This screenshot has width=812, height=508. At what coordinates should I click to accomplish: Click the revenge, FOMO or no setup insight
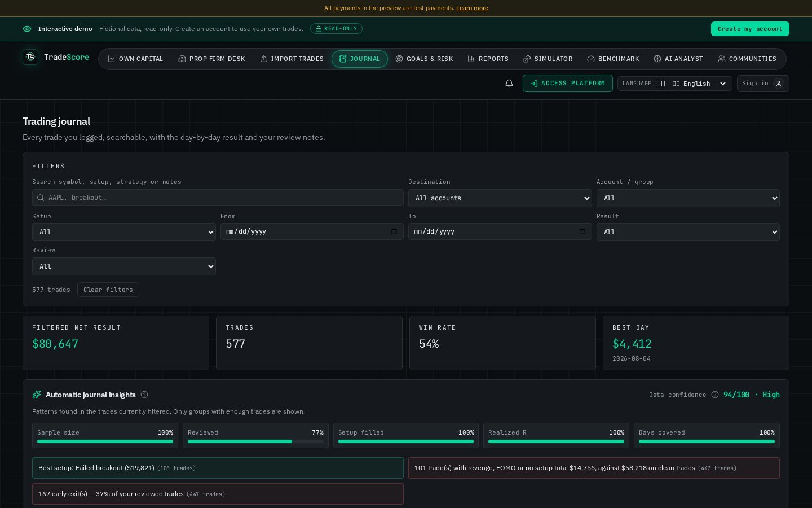point(594,468)
